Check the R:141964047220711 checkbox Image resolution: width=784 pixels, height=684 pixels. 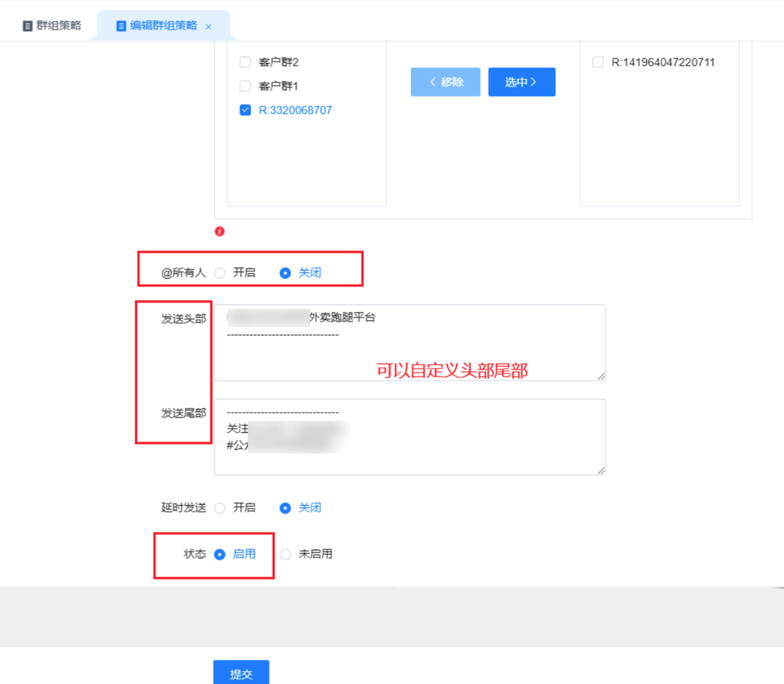tap(598, 63)
